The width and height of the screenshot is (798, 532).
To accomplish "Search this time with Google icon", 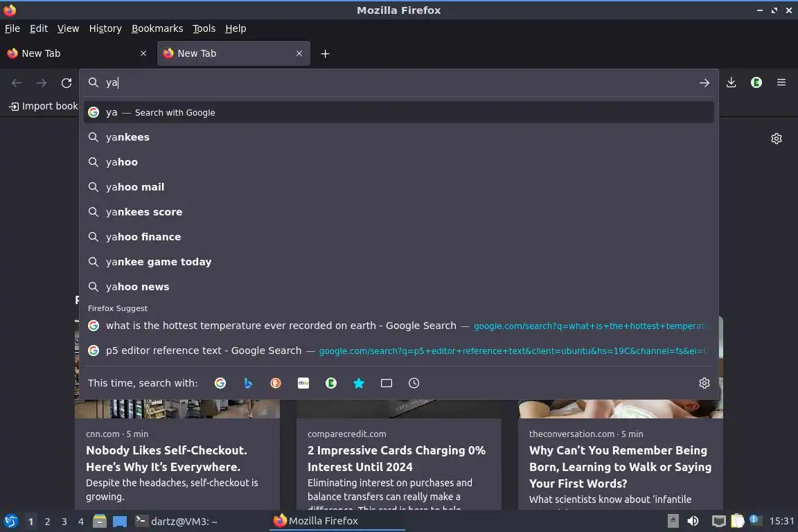I will 220,383.
